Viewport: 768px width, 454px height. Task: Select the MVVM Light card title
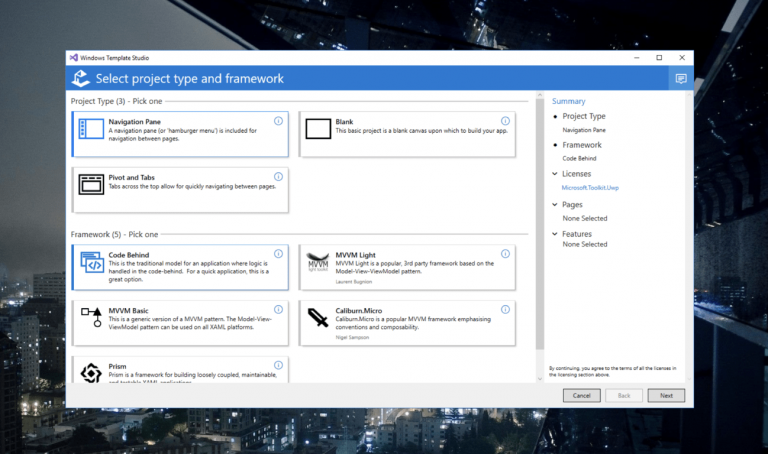tap(356, 255)
